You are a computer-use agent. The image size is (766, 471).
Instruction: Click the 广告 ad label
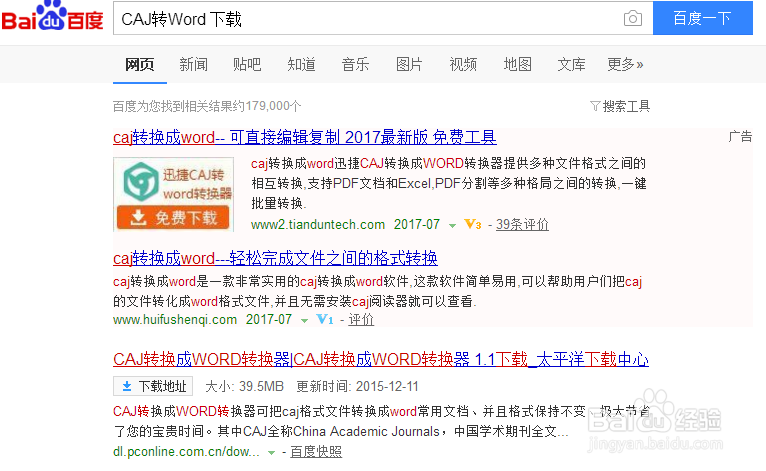(740, 136)
